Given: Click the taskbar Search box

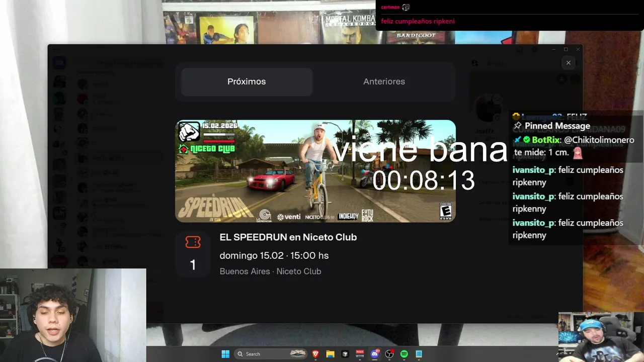Looking at the screenshot, I should point(272,354).
